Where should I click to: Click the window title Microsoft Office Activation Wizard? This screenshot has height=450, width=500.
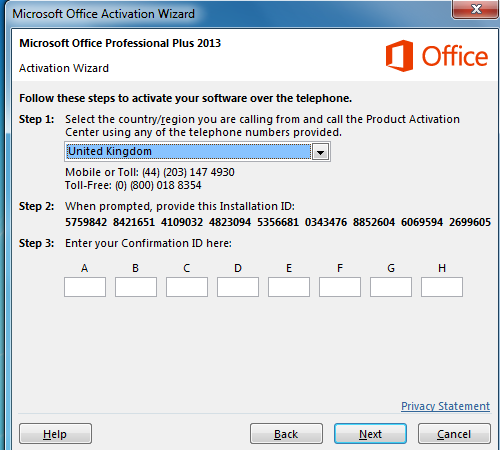pyautogui.click(x=103, y=14)
